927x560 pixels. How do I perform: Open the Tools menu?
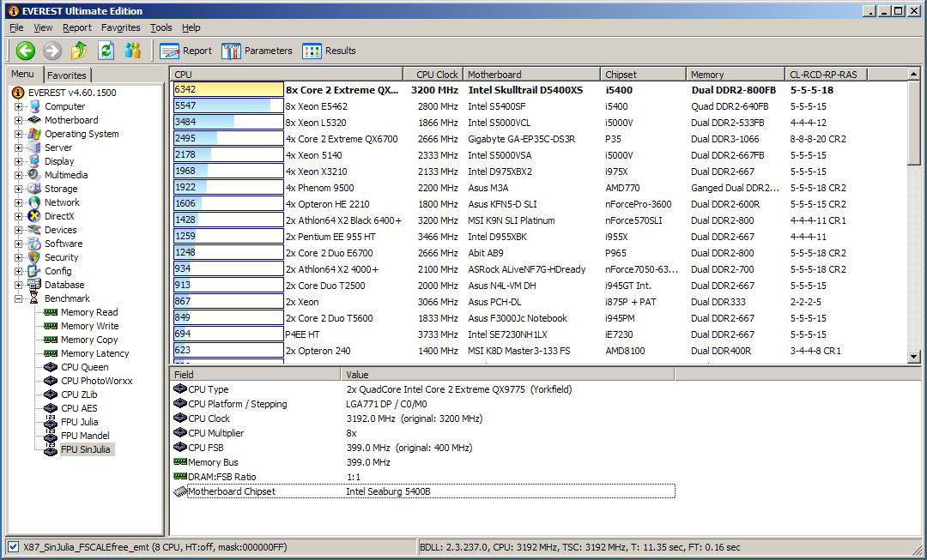(161, 27)
